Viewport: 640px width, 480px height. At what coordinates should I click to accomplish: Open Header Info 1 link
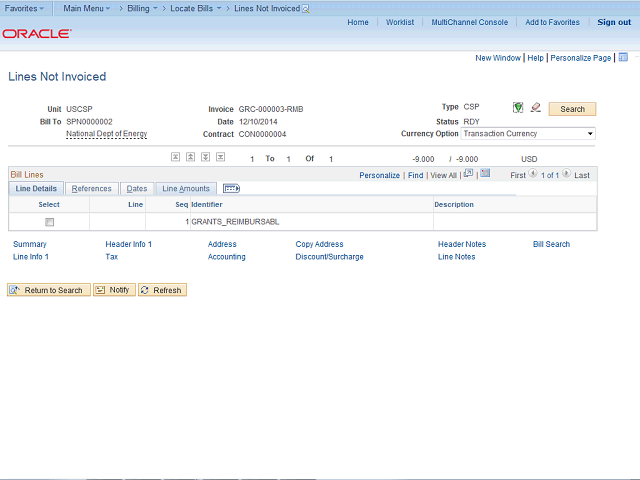point(129,244)
